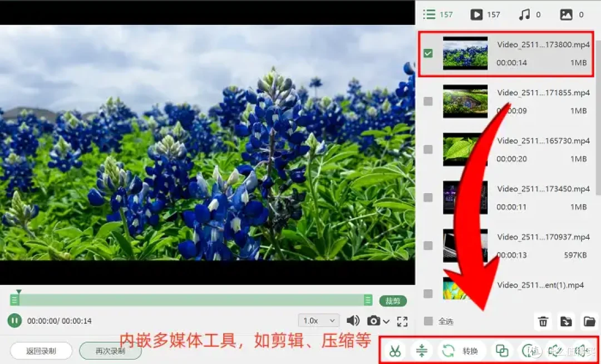Select file name Video_2511...173800.mp4
601x364 pixels.
click(543, 45)
